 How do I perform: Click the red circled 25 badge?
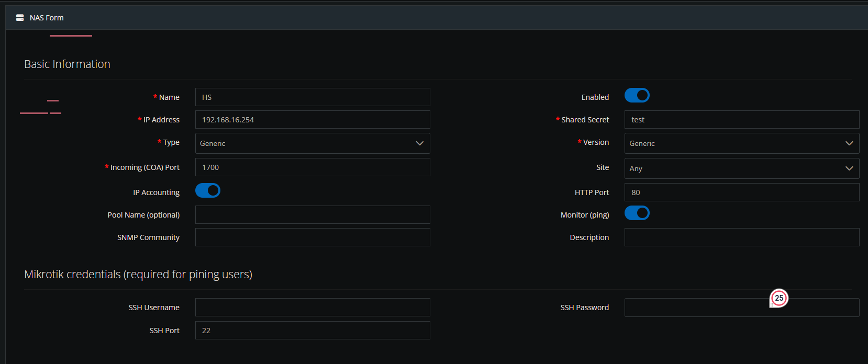tap(779, 298)
